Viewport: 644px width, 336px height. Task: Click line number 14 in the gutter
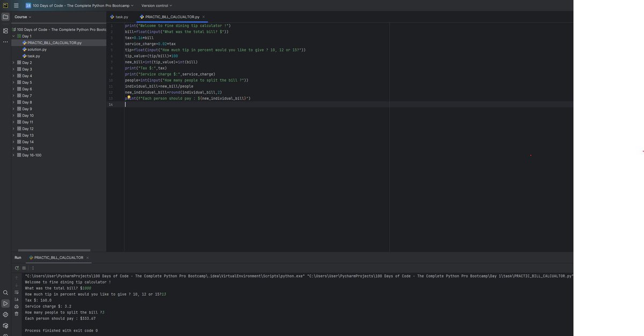pos(111,105)
